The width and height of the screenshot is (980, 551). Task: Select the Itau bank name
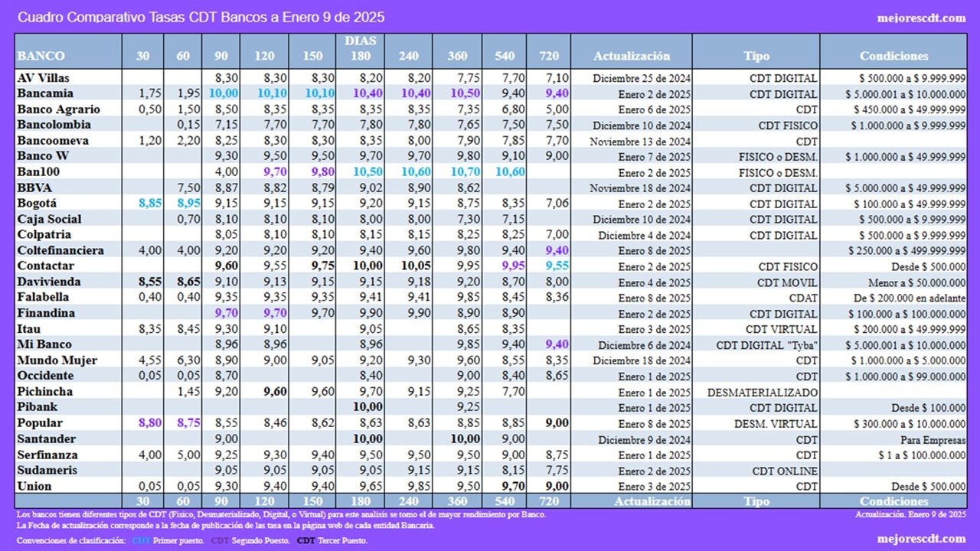28,329
